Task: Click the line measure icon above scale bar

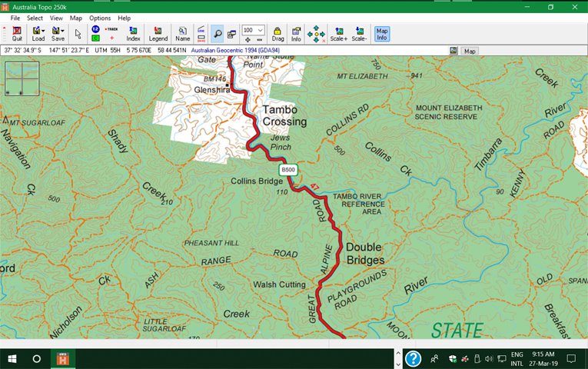Action: (201, 29)
